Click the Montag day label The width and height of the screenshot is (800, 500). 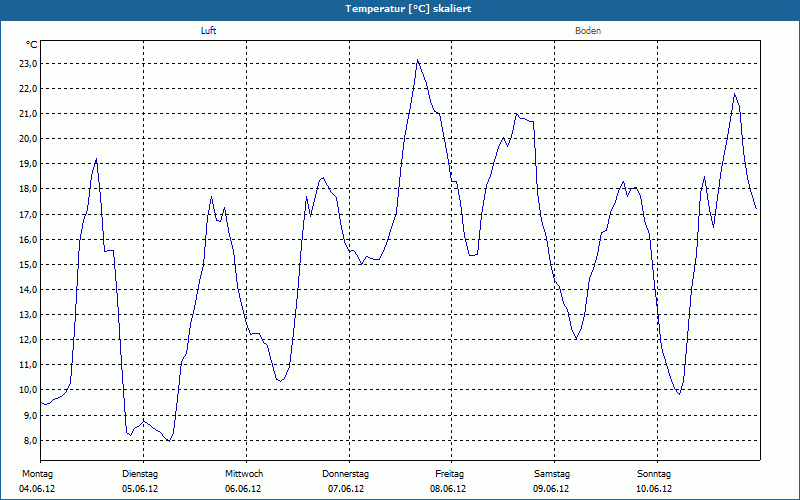tap(37, 474)
